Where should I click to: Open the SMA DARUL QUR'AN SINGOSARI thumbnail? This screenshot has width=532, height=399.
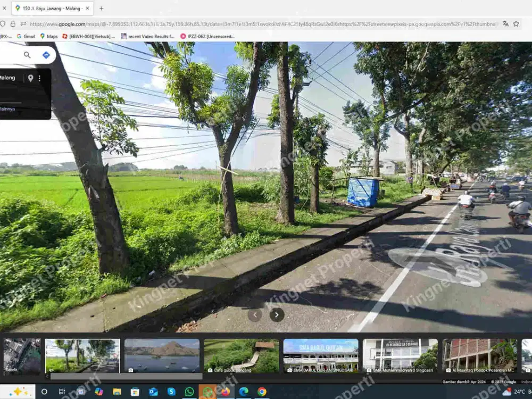point(321,354)
